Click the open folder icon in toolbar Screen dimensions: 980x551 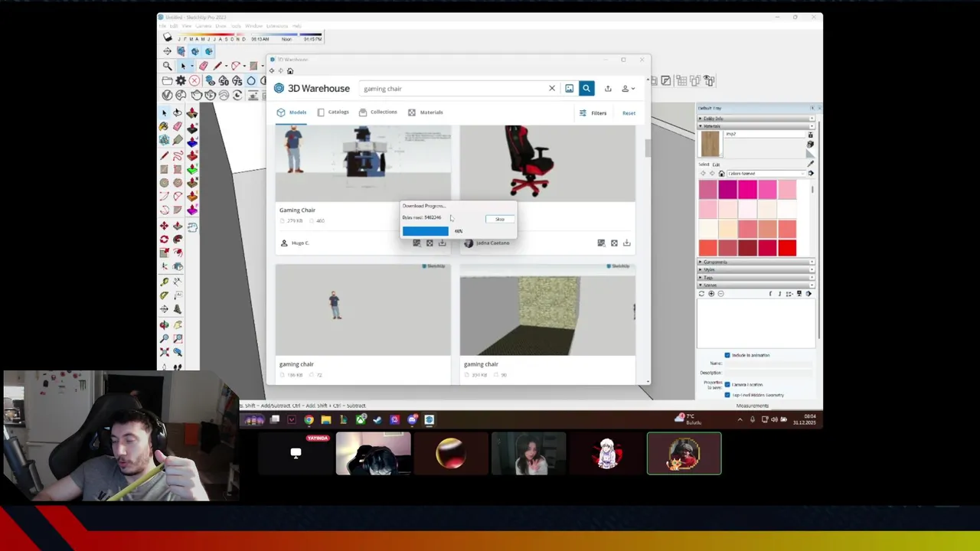[x=167, y=80]
